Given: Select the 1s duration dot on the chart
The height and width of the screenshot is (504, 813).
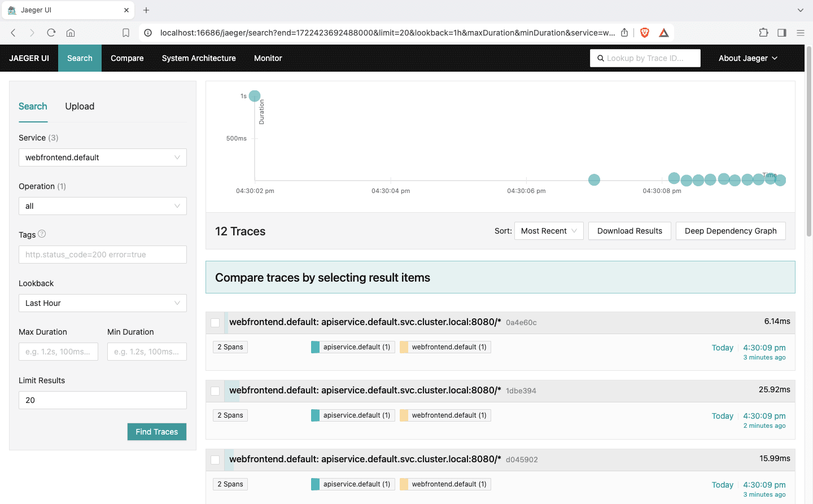Looking at the screenshot, I should [255, 96].
